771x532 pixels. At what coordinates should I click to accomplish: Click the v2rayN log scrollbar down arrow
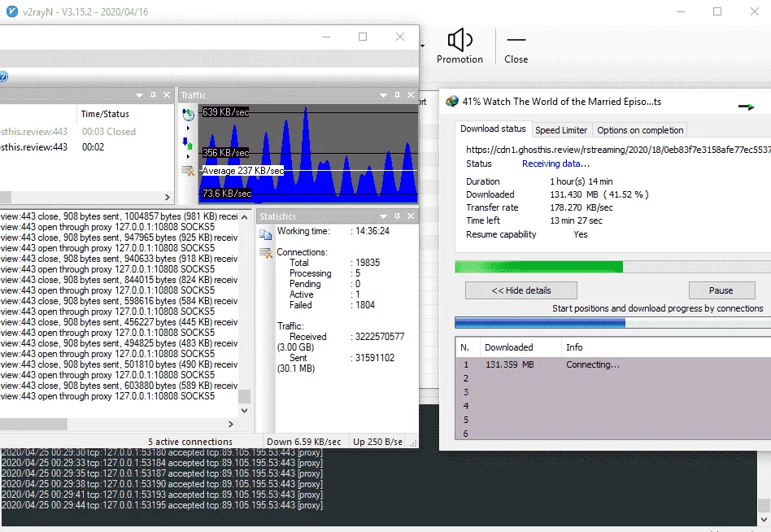(764, 520)
